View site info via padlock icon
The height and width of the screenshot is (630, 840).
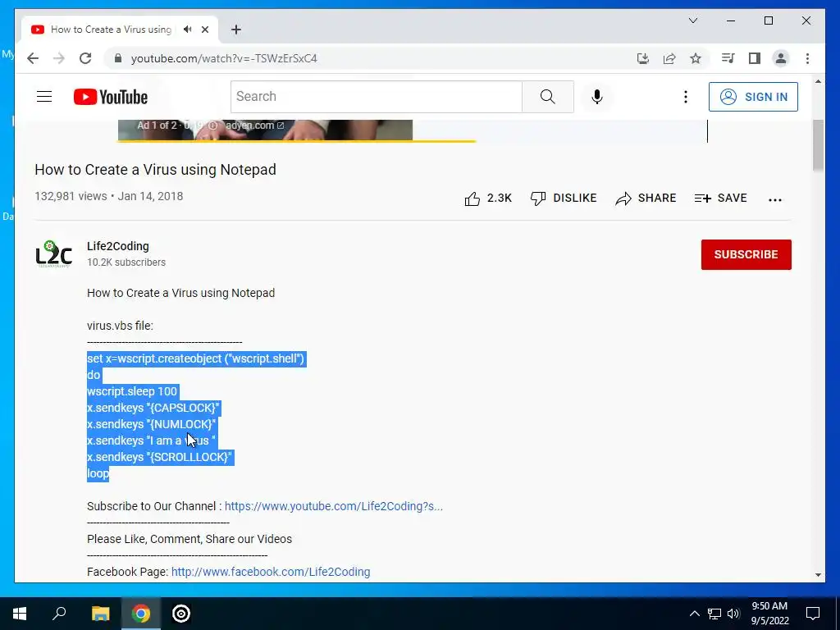tap(118, 58)
